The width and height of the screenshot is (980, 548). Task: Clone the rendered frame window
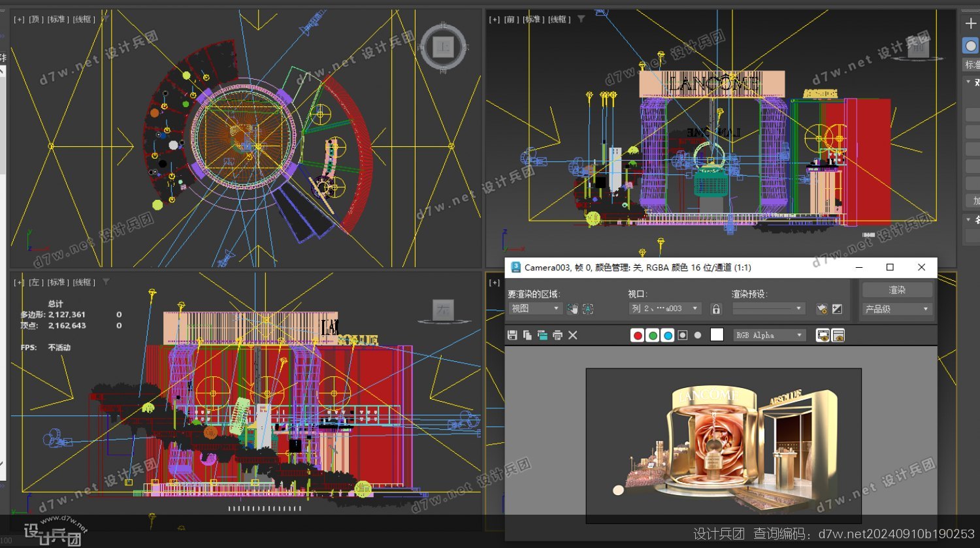tap(542, 335)
